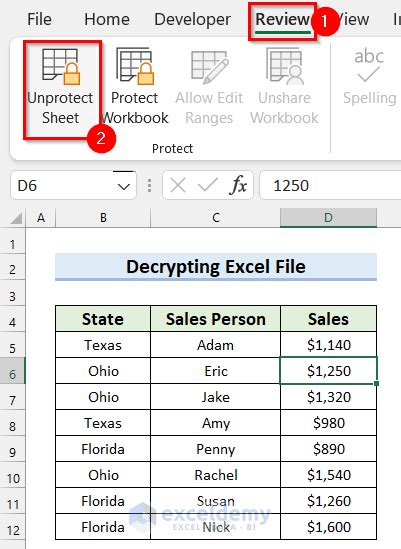This screenshot has width=401, height=549.
Task: Click the Protect Workbook button
Action: coord(135,86)
